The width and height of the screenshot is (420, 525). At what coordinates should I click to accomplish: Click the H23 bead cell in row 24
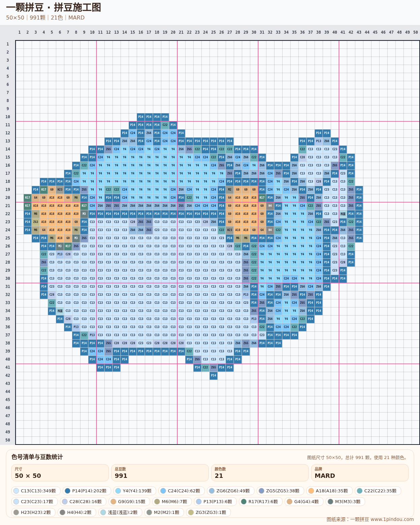click(230, 230)
